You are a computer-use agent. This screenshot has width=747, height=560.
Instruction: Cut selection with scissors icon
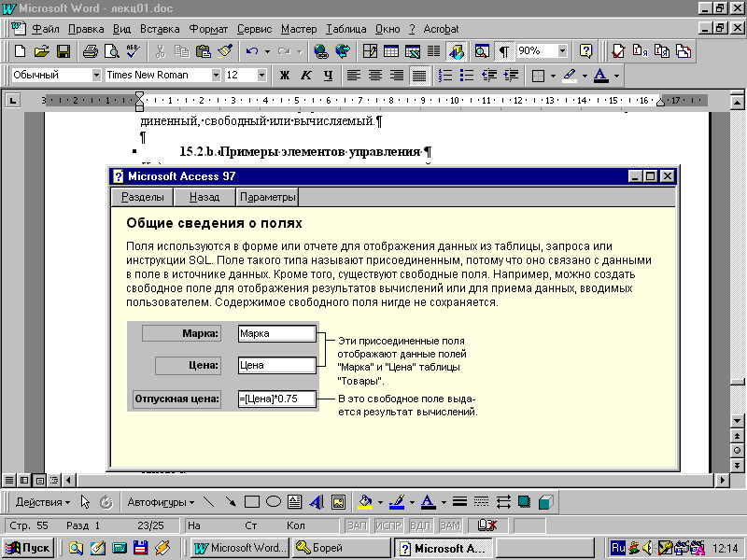[160, 51]
